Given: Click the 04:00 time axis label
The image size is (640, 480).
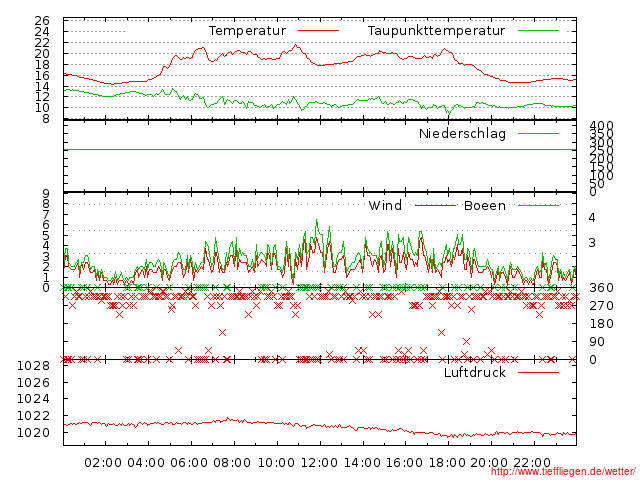Looking at the screenshot, I should [x=146, y=463].
